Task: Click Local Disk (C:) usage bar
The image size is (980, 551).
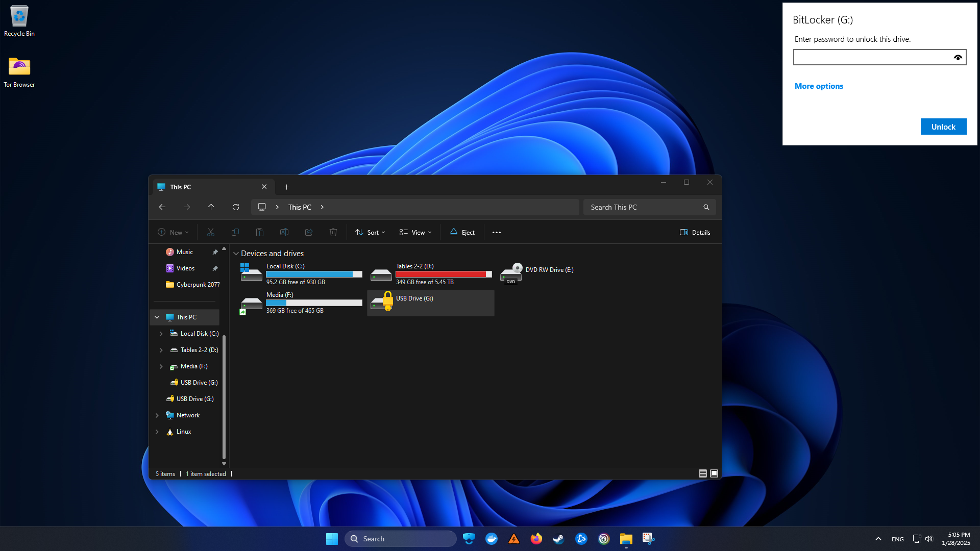Action: [314, 274]
